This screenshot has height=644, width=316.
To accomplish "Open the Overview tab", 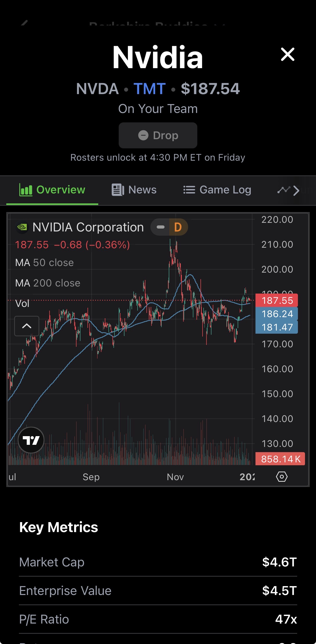I will (x=52, y=190).
